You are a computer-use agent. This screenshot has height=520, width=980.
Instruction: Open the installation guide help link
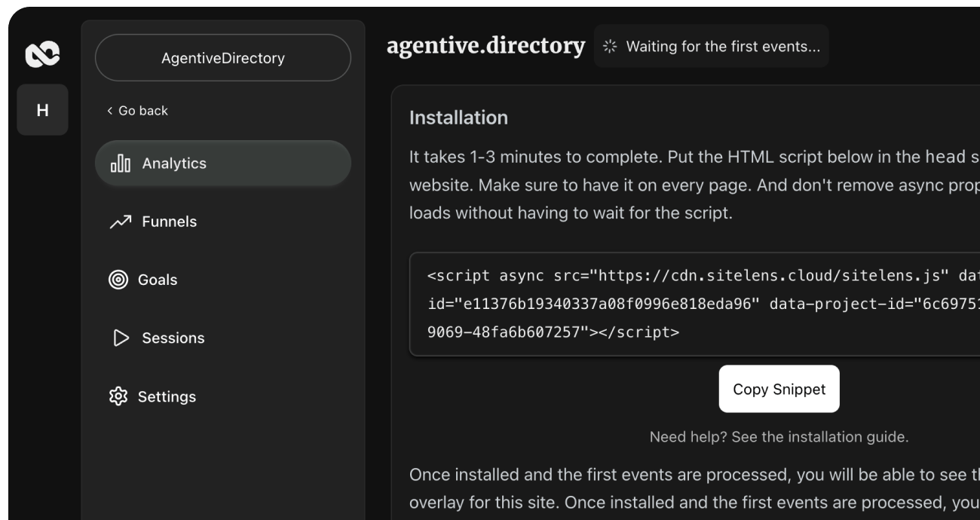pos(779,437)
